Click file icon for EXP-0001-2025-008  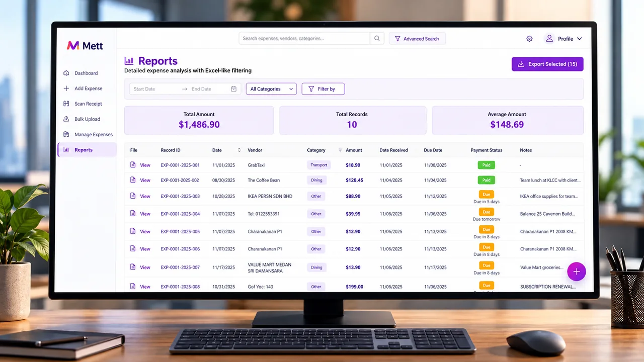[133, 286]
